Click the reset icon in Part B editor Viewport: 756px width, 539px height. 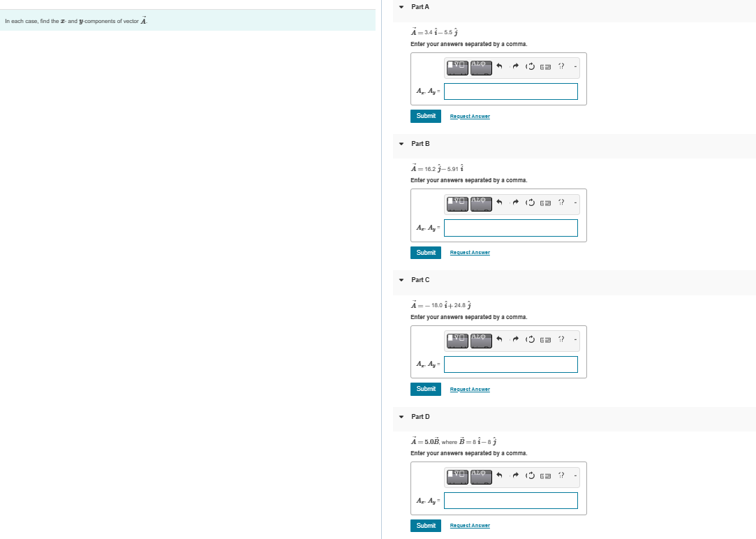[531, 203]
